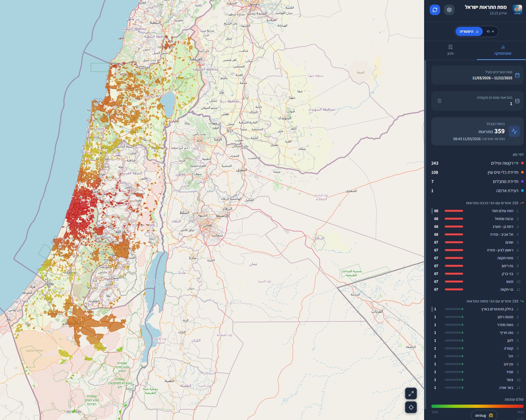
Task: Center the map with the crosshair locate button
Action: [411, 407]
